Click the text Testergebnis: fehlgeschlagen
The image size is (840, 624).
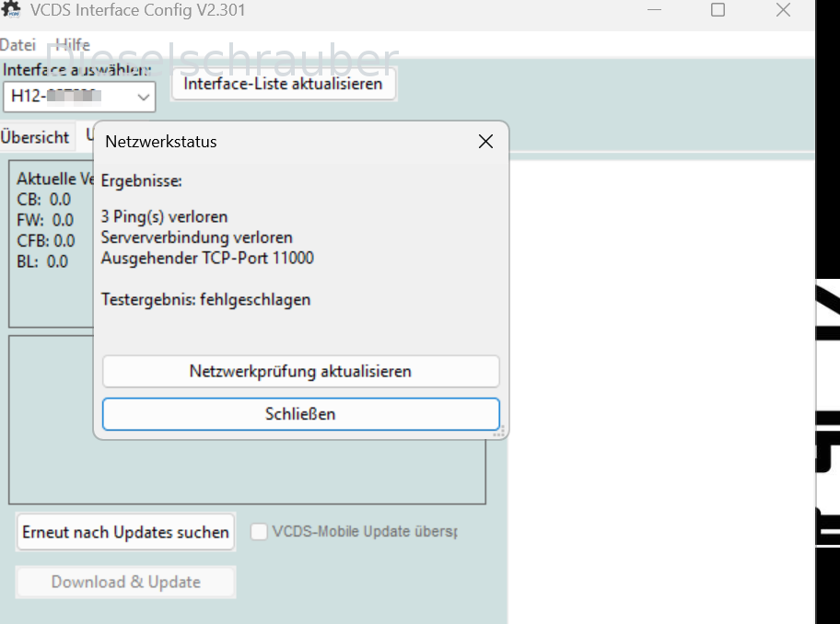[x=205, y=300]
